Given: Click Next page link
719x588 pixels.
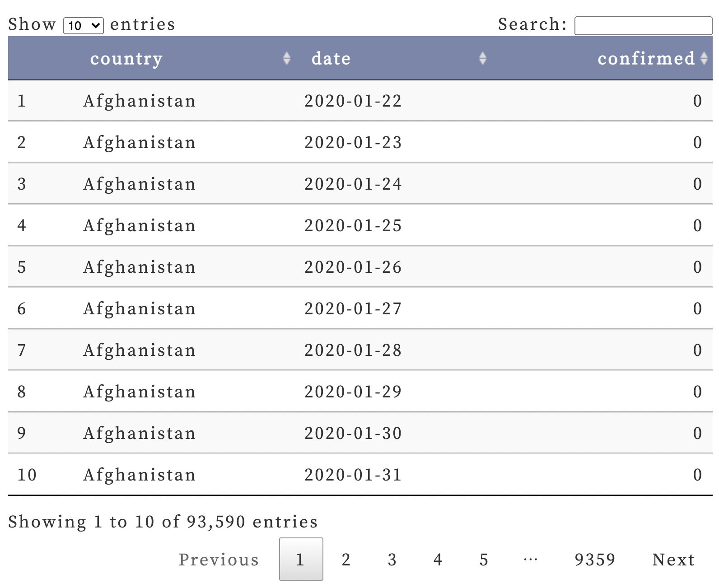Looking at the screenshot, I should click(x=673, y=560).
